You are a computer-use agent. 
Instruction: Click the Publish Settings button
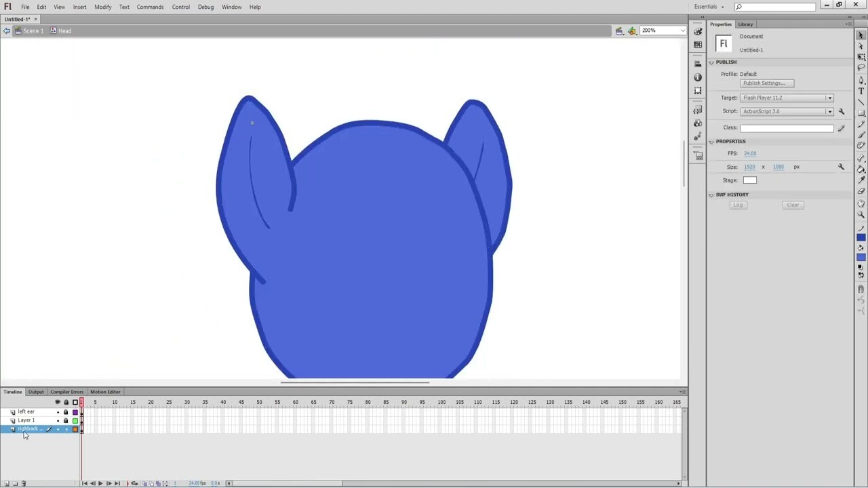point(766,83)
